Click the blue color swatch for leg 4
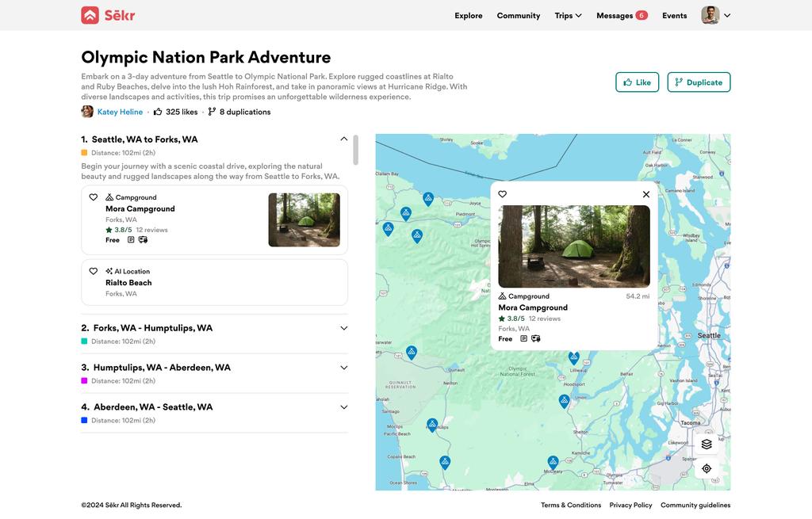The width and height of the screenshot is (812, 519). [84, 421]
